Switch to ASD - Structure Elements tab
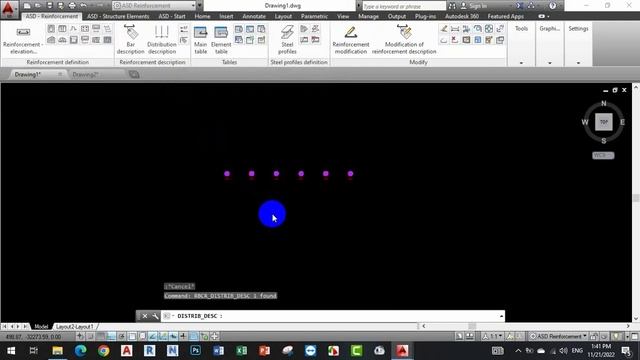 coord(118,16)
